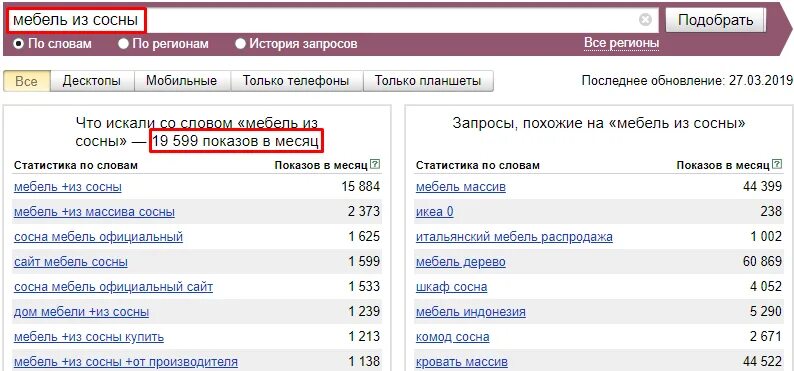Viewport: 794px width, 371px height.
Task: Select the 'По регионам' radio button
Action: coord(123,44)
